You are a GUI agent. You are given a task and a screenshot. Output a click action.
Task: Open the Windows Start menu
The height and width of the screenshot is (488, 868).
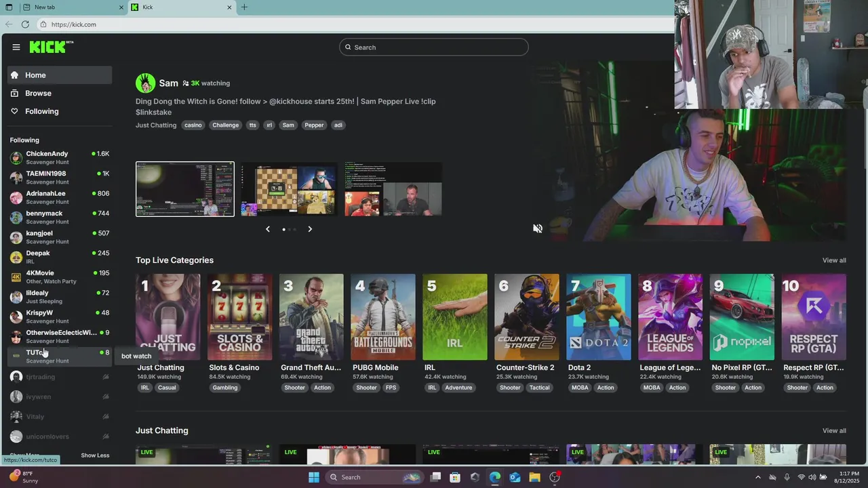point(314,477)
